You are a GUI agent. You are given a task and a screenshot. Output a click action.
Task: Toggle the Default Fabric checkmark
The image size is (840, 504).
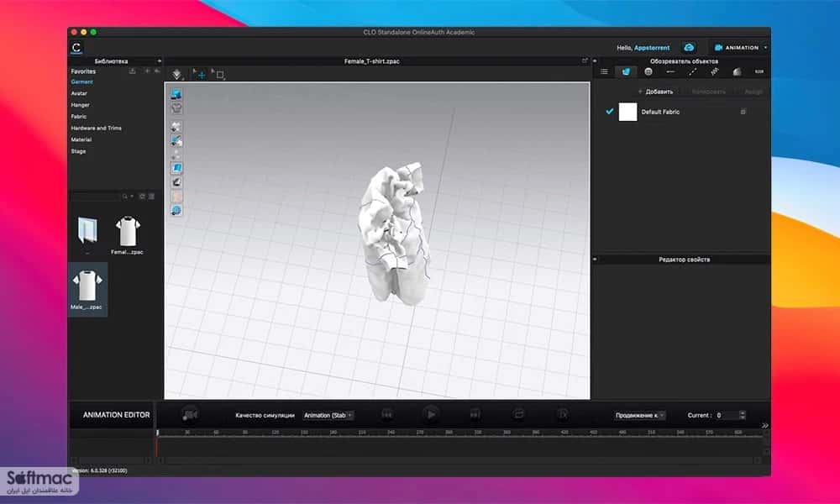pyautogui.click(x=609, y=112)
